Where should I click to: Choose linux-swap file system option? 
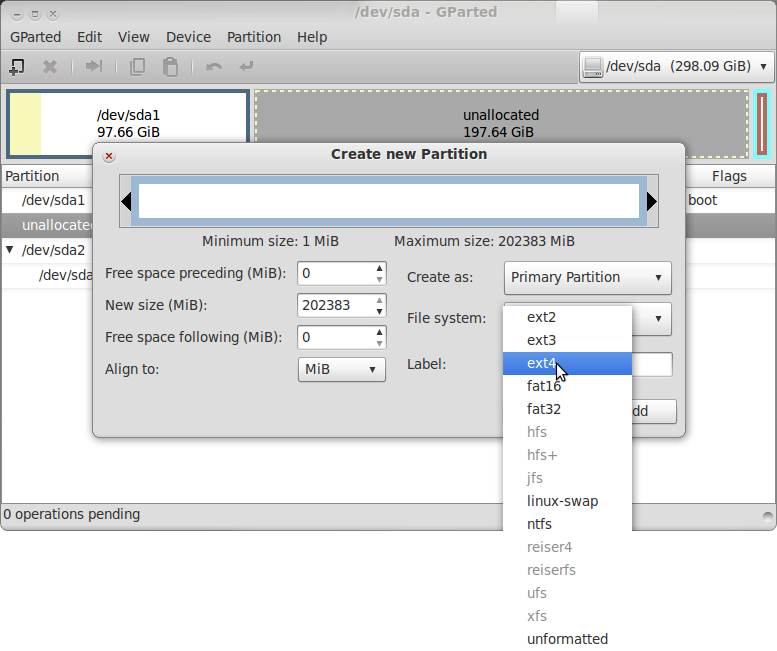pyautogui.click(x=567, y=501)
